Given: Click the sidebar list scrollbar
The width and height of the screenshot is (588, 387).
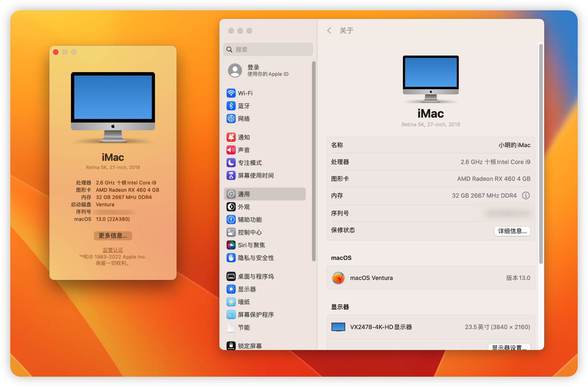Looking at the screenshot, I should (x=314, y=161).
